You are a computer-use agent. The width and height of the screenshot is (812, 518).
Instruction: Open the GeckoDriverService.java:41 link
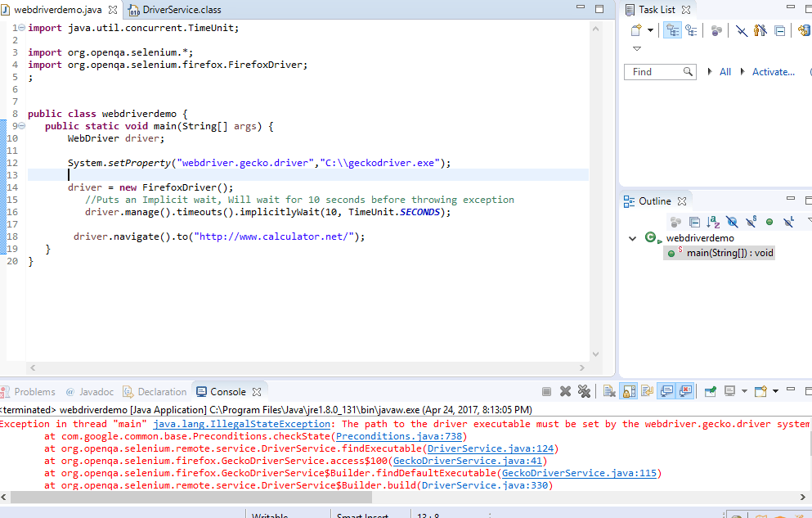pyautogui.click(x=468, y=461)
